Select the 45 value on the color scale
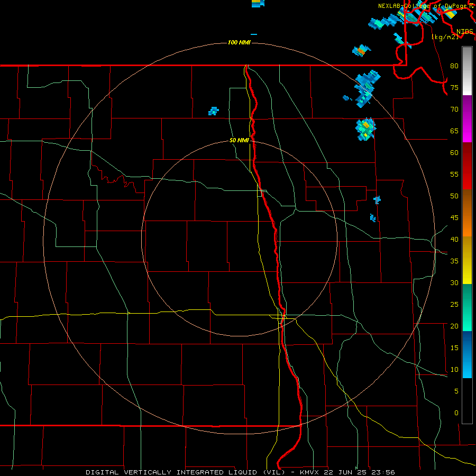The width and height of the screenshot is (476, 476). pos(454,218)
